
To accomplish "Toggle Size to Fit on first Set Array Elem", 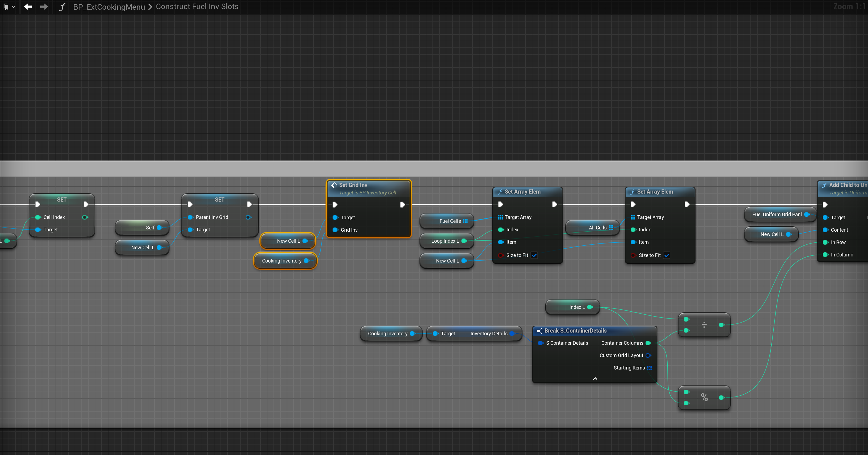I will pos(534,255).
